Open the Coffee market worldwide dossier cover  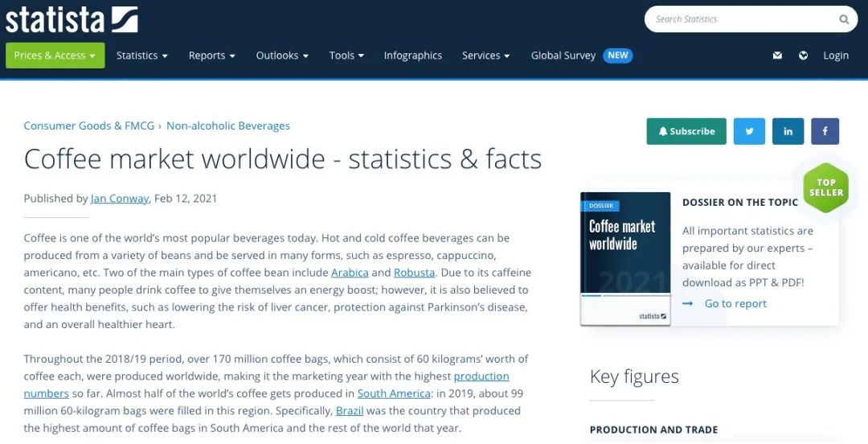[x=625, y=259]
